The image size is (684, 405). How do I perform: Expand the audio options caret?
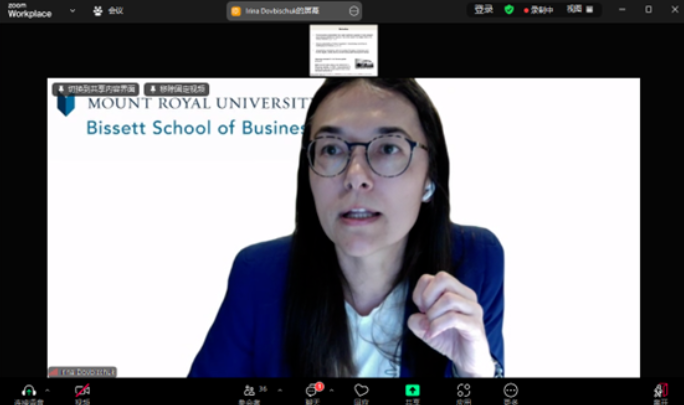tap(47, 390)
